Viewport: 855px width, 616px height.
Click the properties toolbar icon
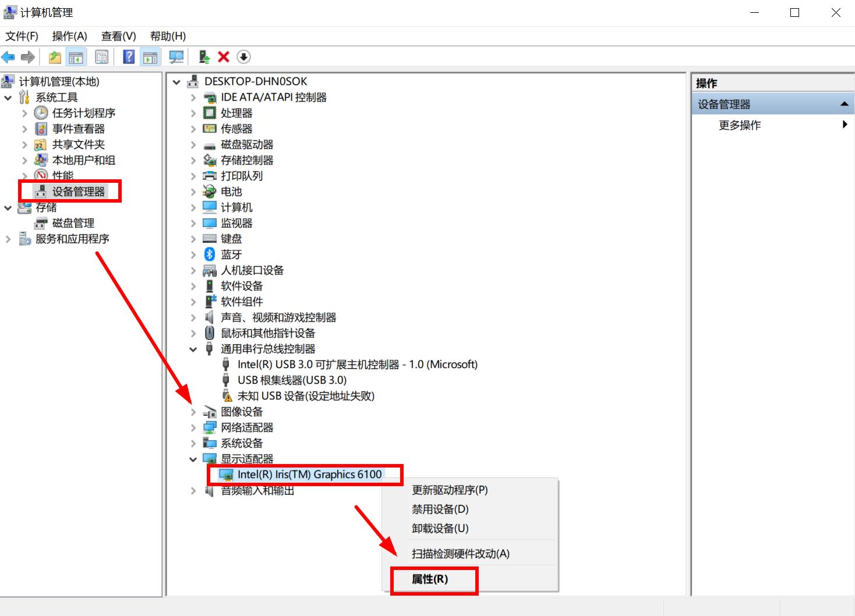pyautogui.click(x=102, y=57)
